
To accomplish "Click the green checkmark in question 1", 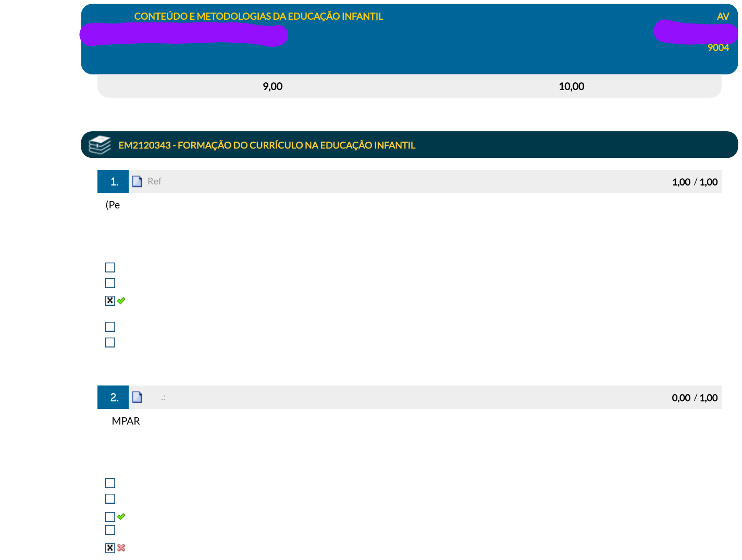I will click(x=121, y=301).
